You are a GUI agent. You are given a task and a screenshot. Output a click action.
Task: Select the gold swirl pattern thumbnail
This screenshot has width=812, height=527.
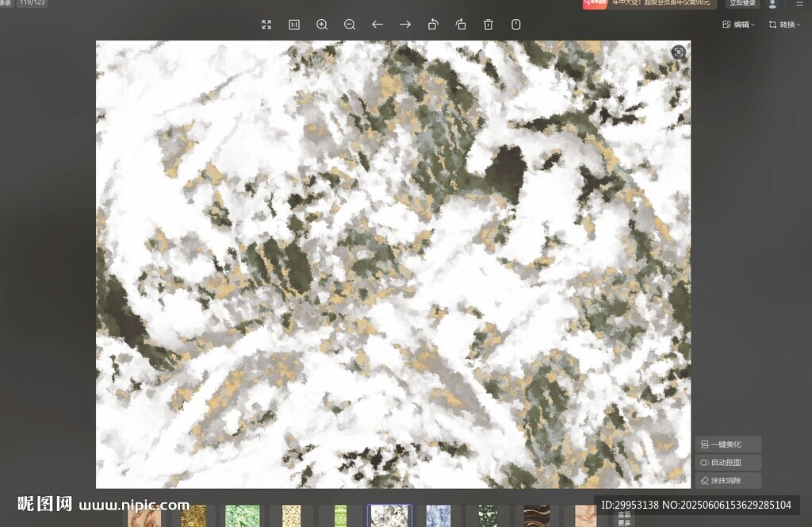193,516
